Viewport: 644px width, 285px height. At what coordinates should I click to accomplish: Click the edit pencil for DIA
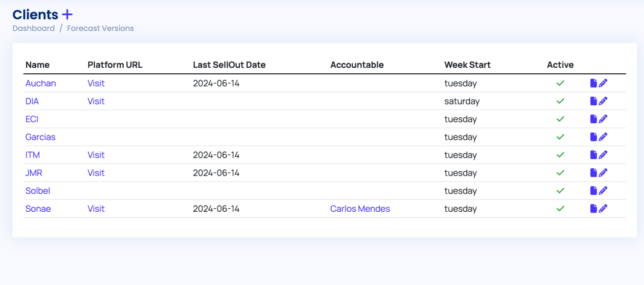603,101
